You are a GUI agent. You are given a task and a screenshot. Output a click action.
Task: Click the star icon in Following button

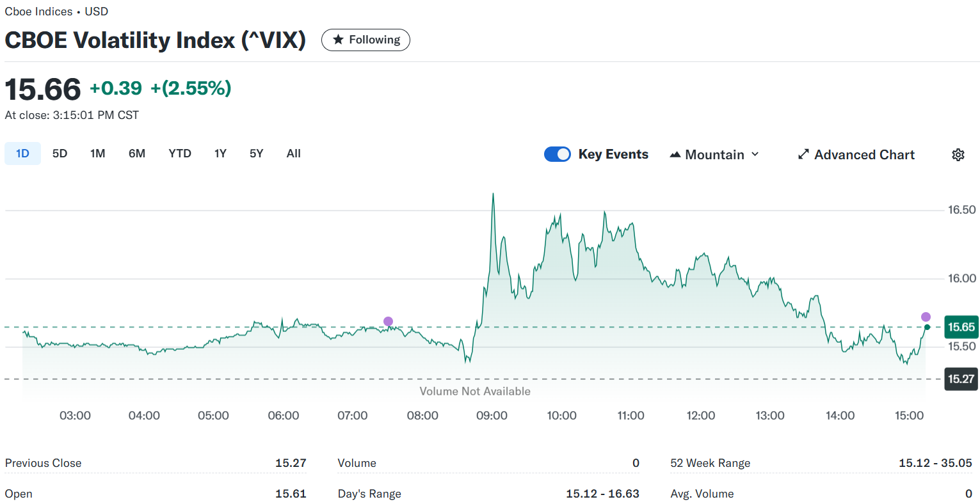pyautogui.click(x=338, y=40)
